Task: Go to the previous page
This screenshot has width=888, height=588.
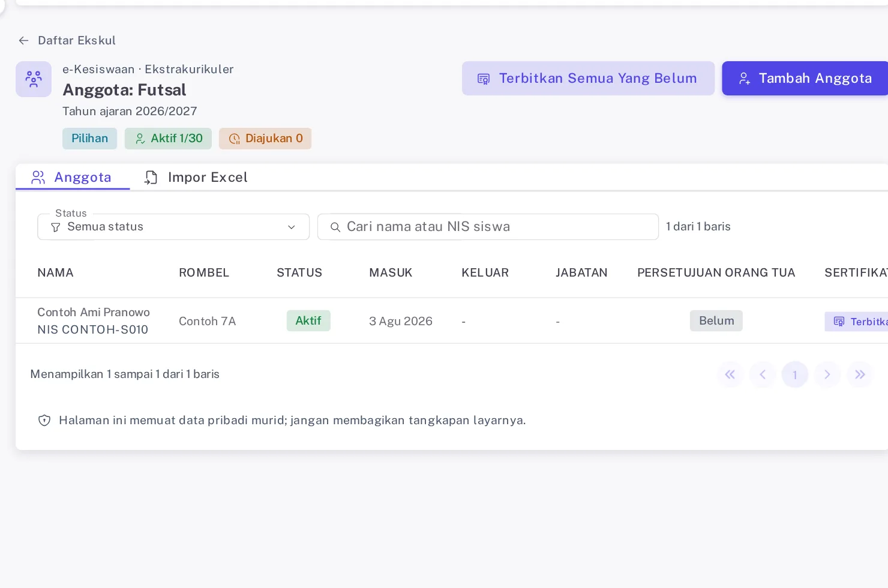Action: [763, 374]
